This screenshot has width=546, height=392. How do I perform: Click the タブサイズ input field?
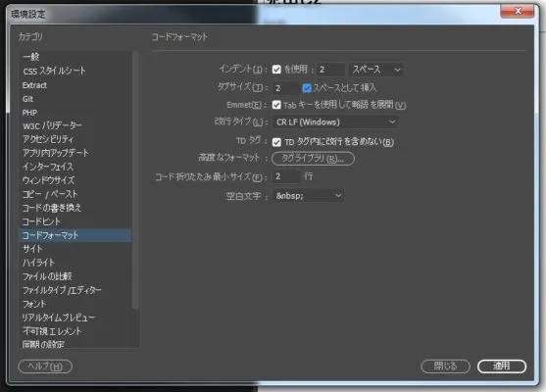[286, 88]
